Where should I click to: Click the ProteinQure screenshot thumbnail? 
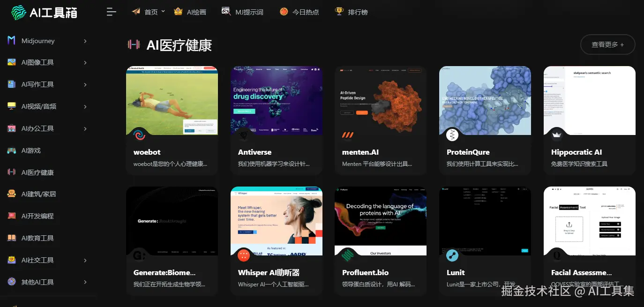click(485, 100)
